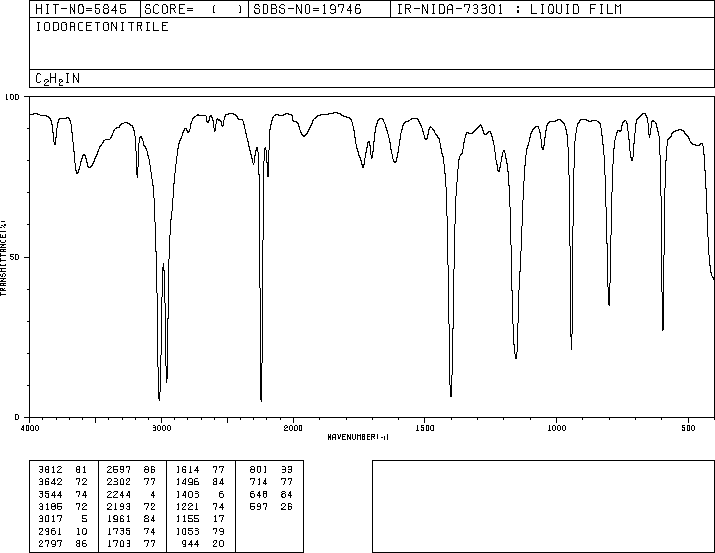The height and width of the screenshot is (553, 715).
Task: Select peak table entry 3186
Action: click(x=48, y=507)
